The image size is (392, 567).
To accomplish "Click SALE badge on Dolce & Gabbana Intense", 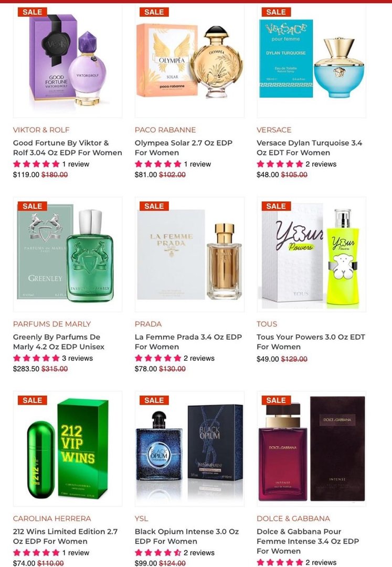I will 276,400.
